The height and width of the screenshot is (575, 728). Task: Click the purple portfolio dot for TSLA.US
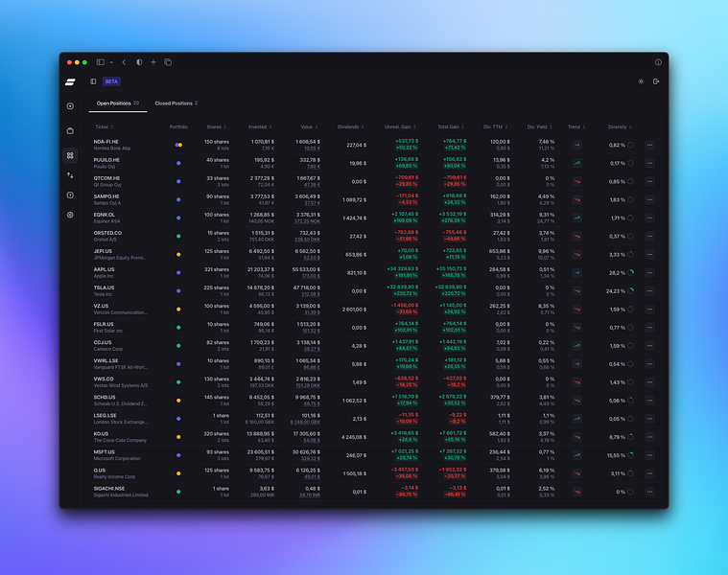tap(178, 291)
